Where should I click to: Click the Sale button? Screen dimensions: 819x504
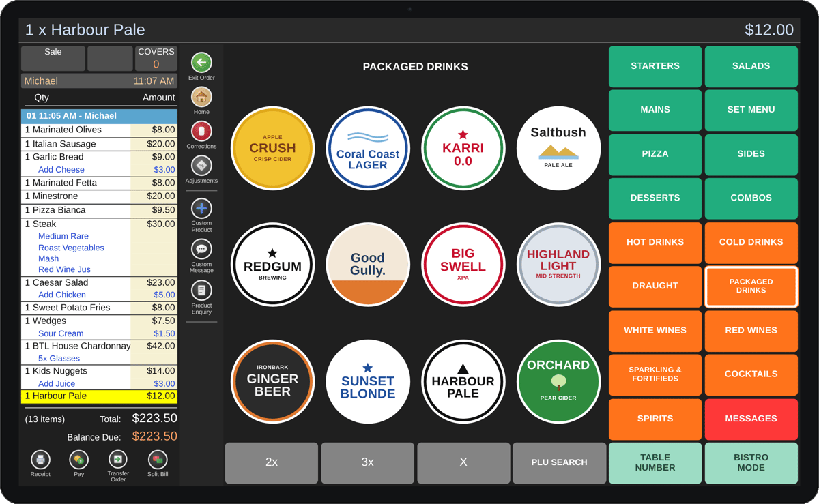click(x=53, y=58)
